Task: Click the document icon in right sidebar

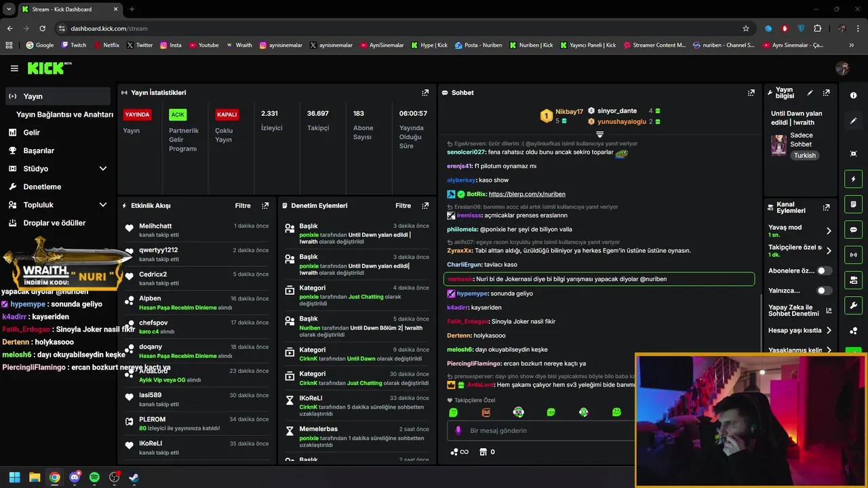Action: pos(854,204)
